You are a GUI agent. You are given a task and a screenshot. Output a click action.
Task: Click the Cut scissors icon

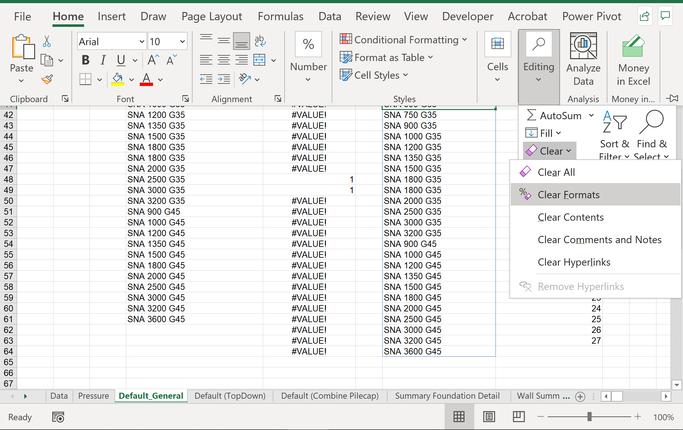47,41
